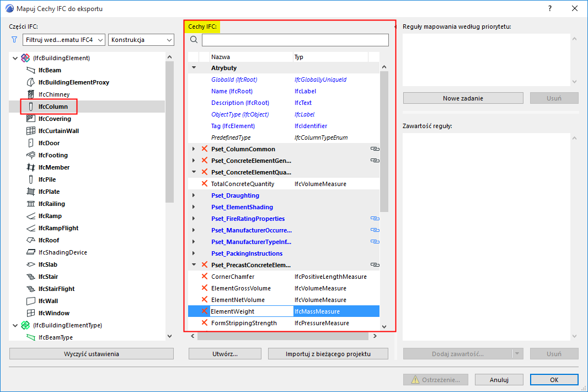Click the IfcPile icon
Viewport: 588px width, 392px height.
pos(31,179)
